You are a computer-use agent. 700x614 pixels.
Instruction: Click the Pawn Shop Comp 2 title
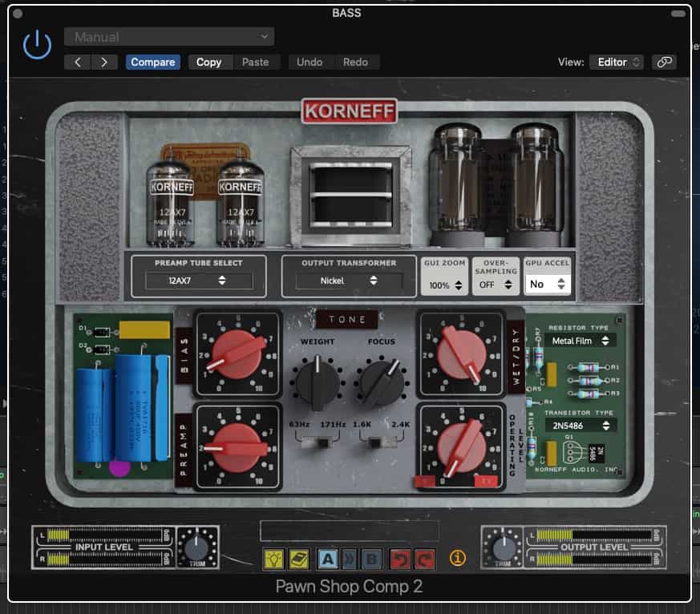[349, 586]
